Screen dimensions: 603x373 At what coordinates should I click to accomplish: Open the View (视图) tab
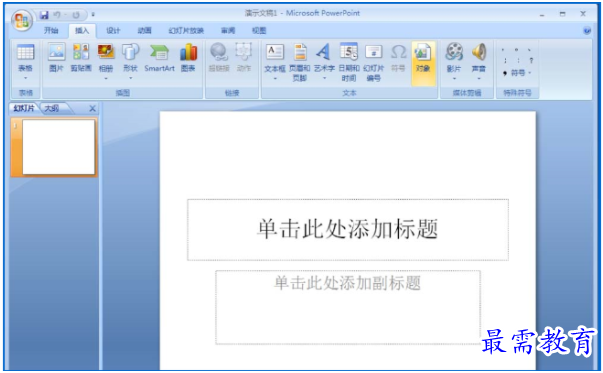pos(259,31)
